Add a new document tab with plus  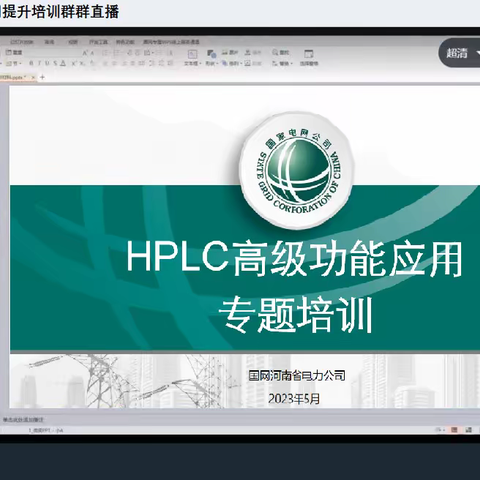click(42, 77)
